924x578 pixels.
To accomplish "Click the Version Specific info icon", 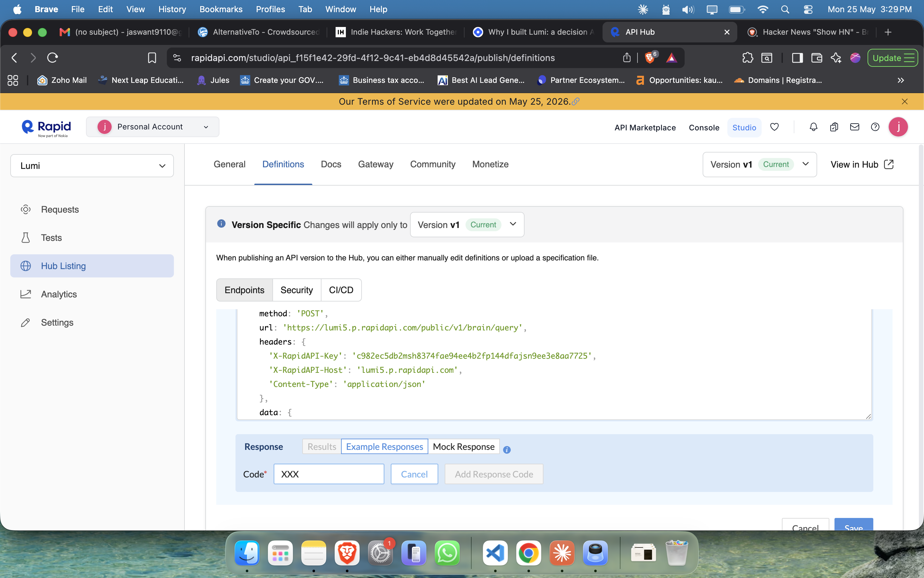I will pos(221,223).
